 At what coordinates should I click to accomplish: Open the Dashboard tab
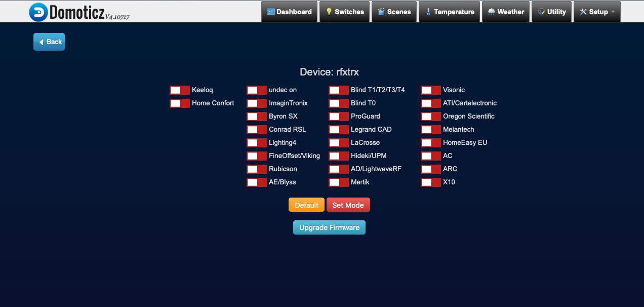pos(289,12)
